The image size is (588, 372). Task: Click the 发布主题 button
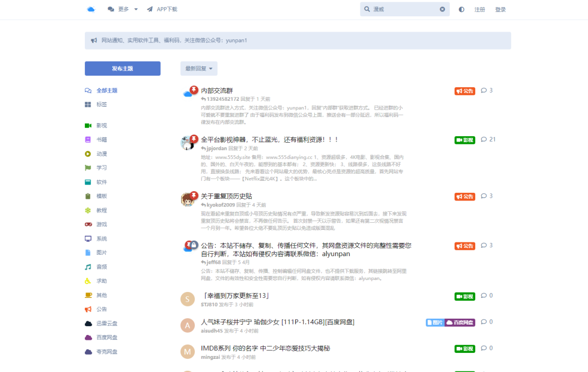122,68
